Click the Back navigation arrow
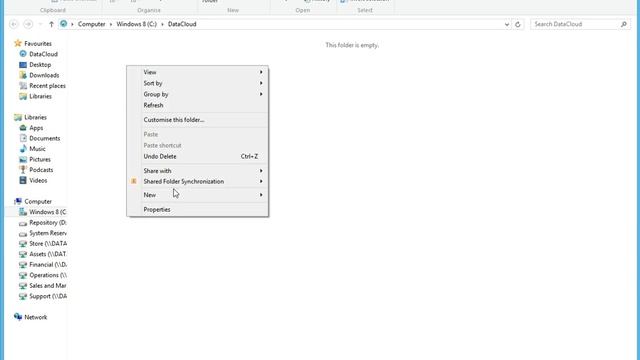 coord(13,24)
